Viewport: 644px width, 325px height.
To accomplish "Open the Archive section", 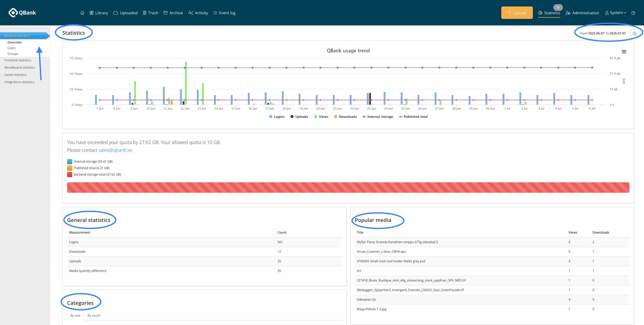I will [x=173, y=13].
